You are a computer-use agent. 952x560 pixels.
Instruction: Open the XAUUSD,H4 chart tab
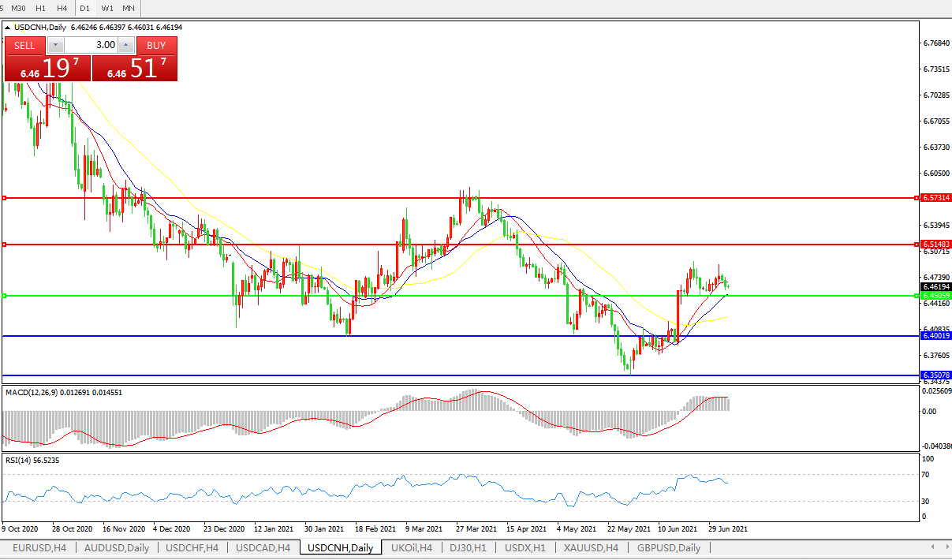[591, 547]
